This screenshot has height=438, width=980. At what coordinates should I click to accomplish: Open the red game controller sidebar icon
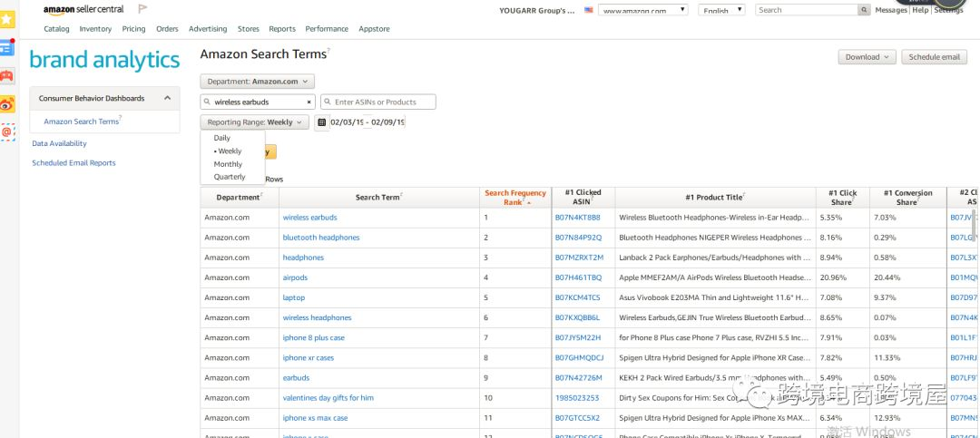coord(7,75)
